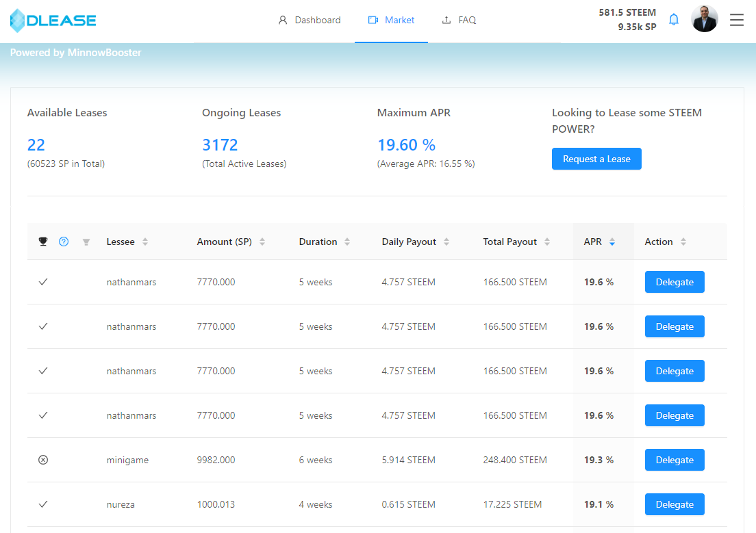
Task: Click the 19.1 % APR cell
Action: [598, 504]
